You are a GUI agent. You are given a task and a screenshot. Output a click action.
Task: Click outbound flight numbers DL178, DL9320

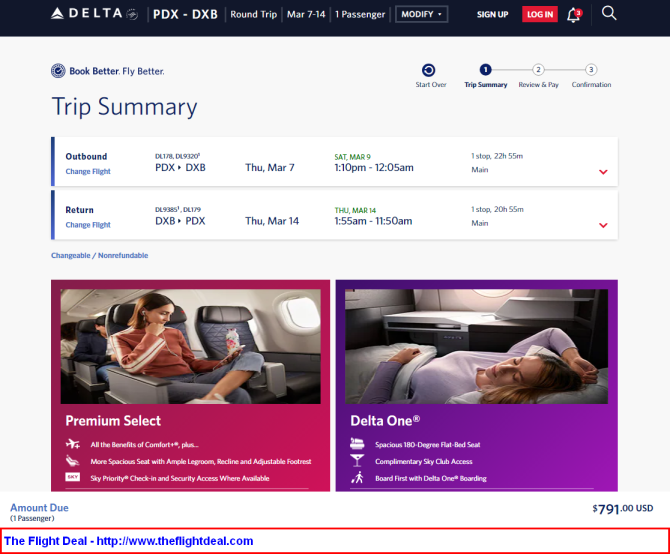[x=177, y=156]
